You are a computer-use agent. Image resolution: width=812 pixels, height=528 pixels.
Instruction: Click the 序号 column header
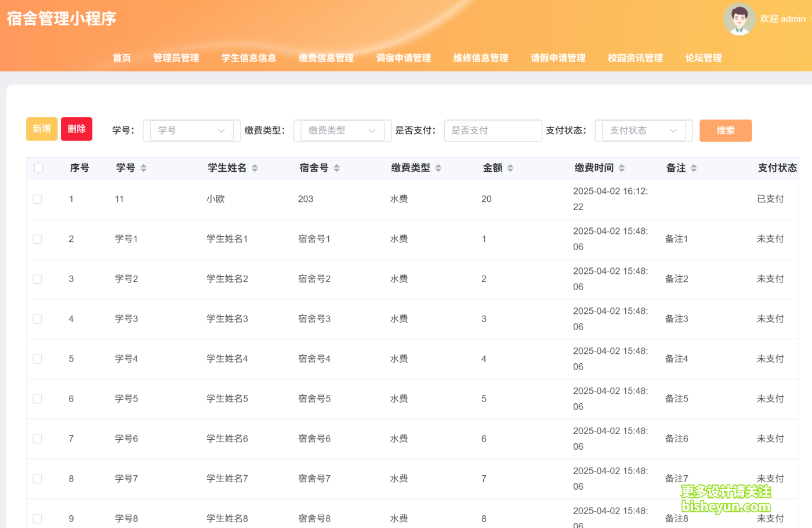pyautogui.click(x=79, y=168)
